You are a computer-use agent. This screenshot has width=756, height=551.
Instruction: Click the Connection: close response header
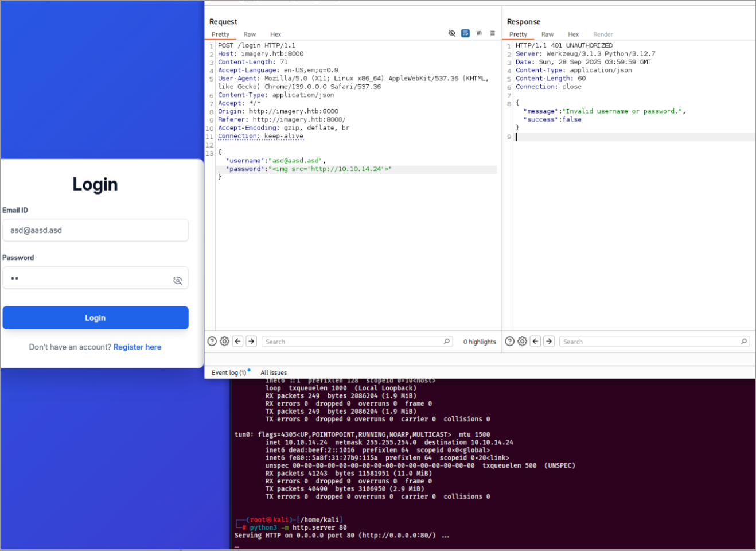[x=548, y=87]
